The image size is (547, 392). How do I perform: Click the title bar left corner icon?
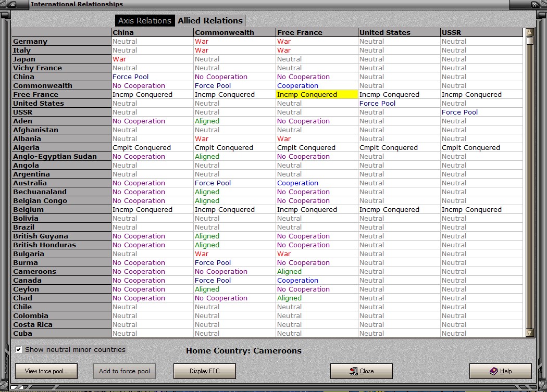click(x=11, y=5)
